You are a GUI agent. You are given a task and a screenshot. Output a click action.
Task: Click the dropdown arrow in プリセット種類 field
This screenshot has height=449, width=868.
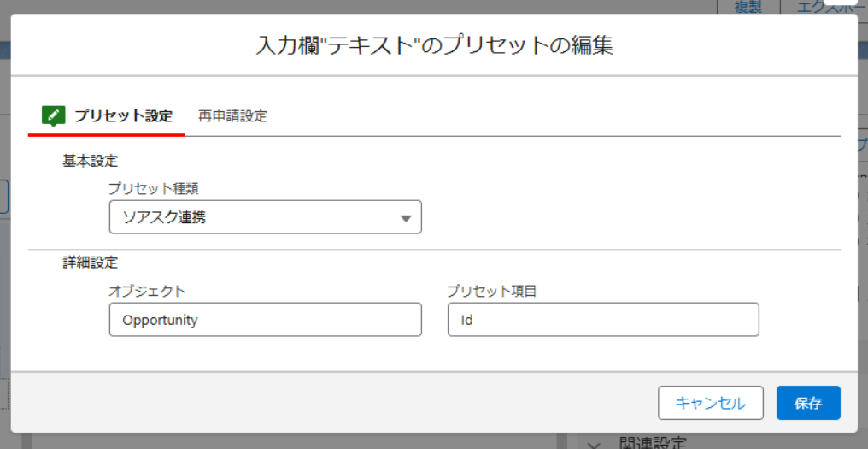click(406, 219)
